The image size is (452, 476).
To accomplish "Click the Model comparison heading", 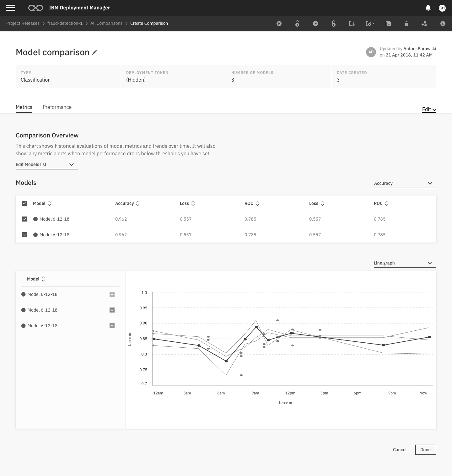I will pyautogui.click(x=53, y=52).
